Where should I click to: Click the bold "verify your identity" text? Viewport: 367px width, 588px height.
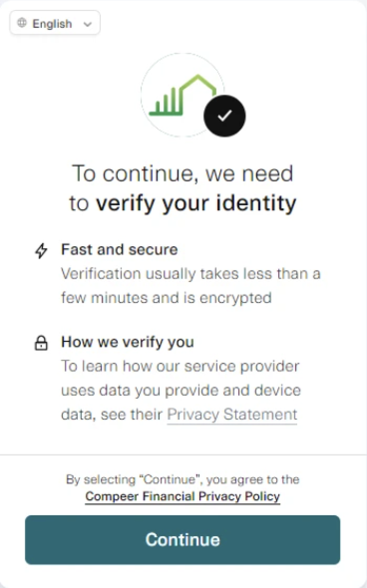(196, 203)
